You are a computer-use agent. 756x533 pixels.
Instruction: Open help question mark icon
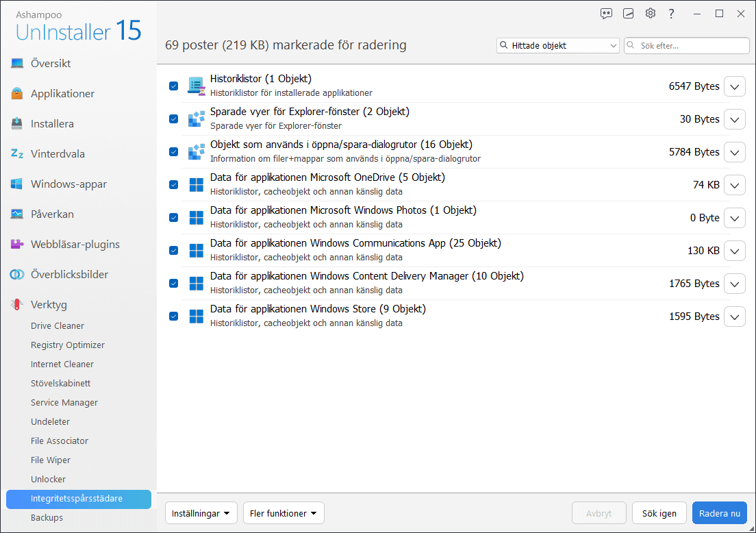coord(672,14)
